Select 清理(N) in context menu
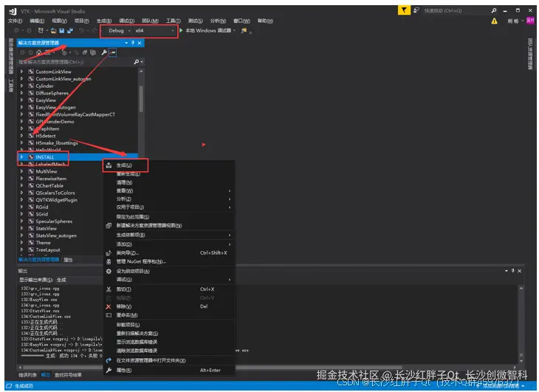This screenshot has height=392, width=539. [x=124, y=182]
